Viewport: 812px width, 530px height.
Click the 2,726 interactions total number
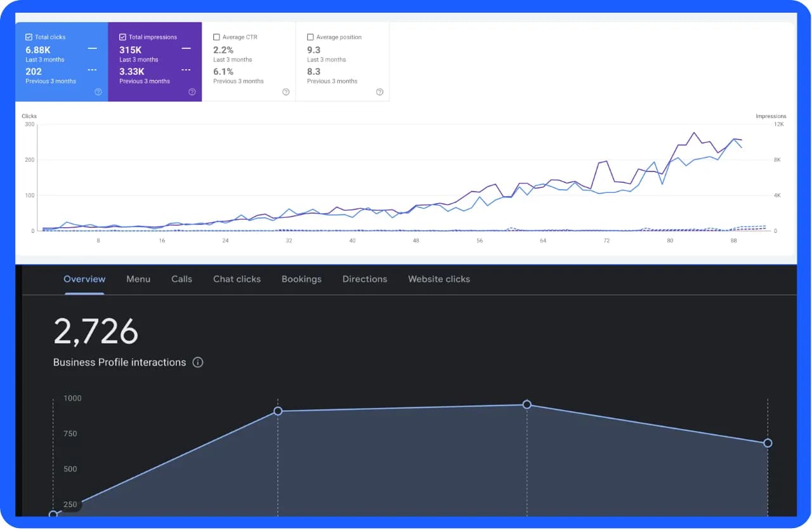[96, 331]
